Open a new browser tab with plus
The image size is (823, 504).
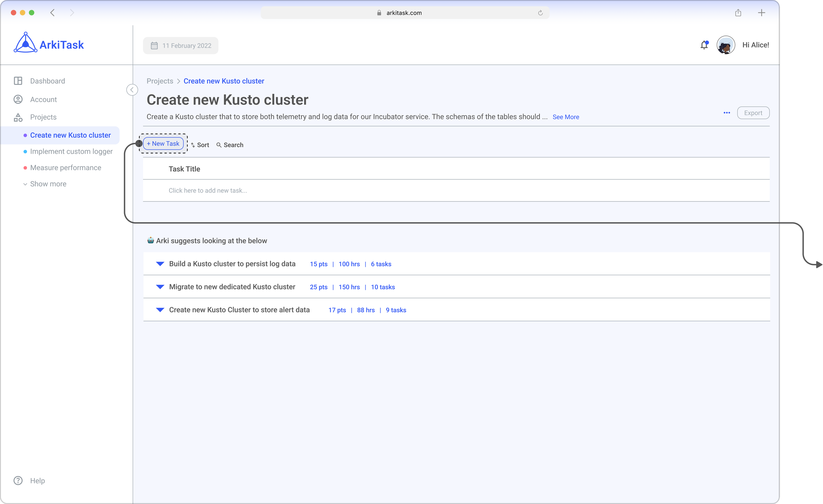tap(761, 13)
